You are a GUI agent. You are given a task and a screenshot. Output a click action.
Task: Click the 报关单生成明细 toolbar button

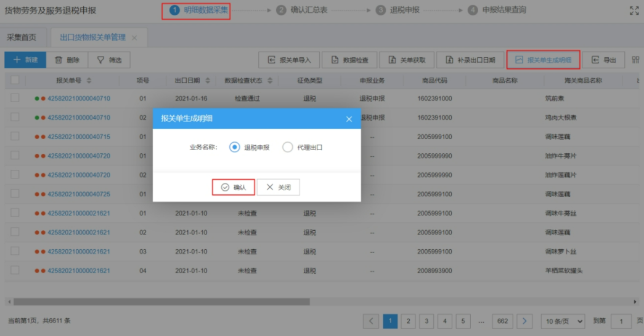tap(543, 60)
